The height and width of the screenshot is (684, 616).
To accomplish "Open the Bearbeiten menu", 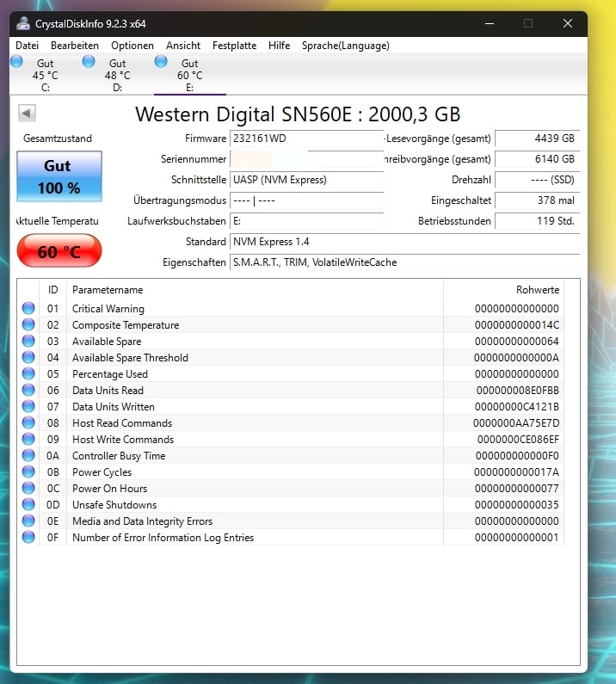I will [75, 46].
